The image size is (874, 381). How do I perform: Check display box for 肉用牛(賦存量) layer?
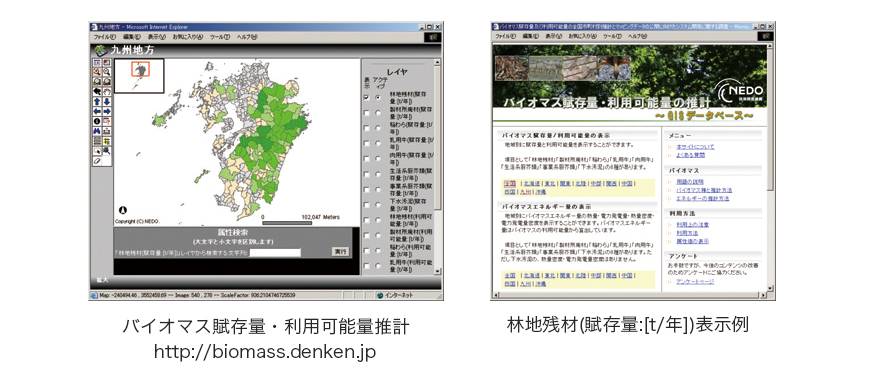pyautogui.click(x=366, y=159)
